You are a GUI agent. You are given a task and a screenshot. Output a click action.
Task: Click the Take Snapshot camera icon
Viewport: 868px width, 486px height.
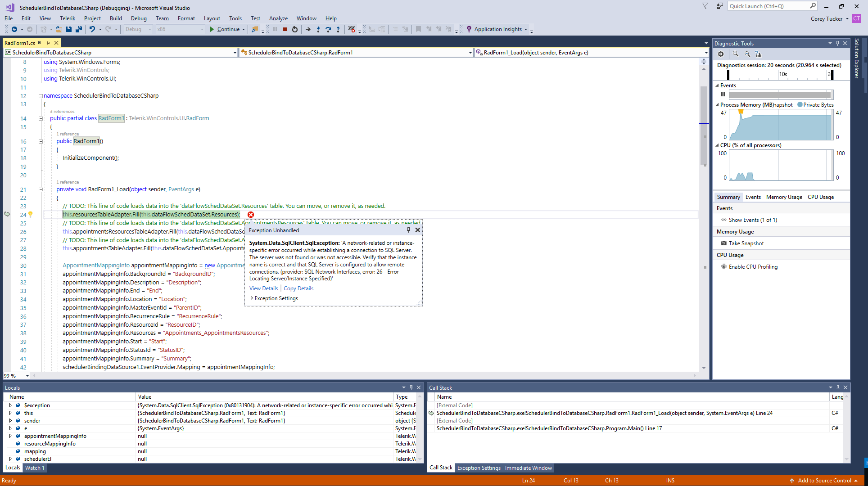coord(724,243)
